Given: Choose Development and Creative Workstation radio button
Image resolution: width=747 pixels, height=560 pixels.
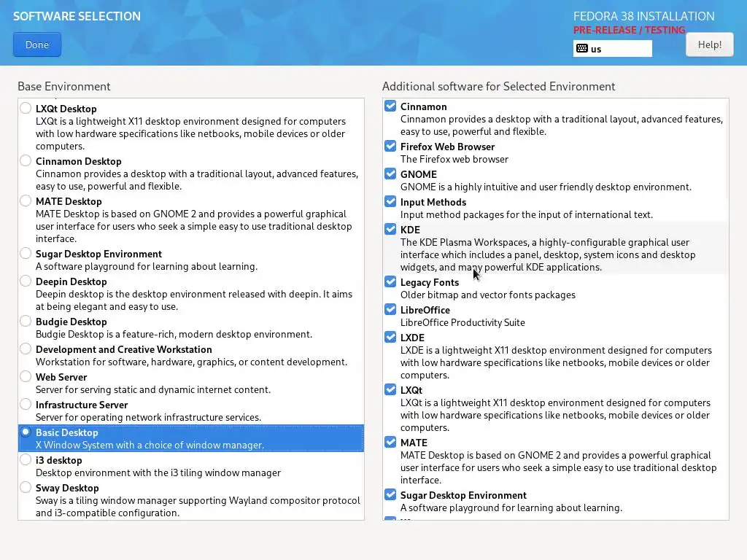Looking at the screenshot, I should (26, 349).
